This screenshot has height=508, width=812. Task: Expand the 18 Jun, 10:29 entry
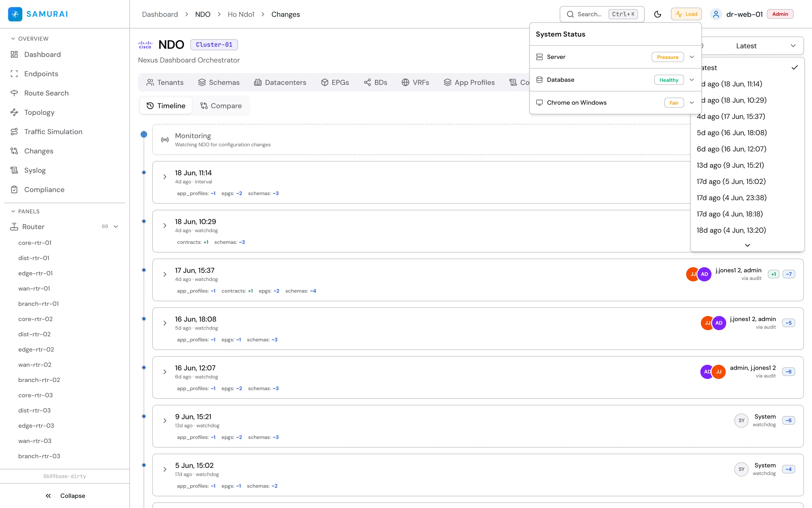165,226
